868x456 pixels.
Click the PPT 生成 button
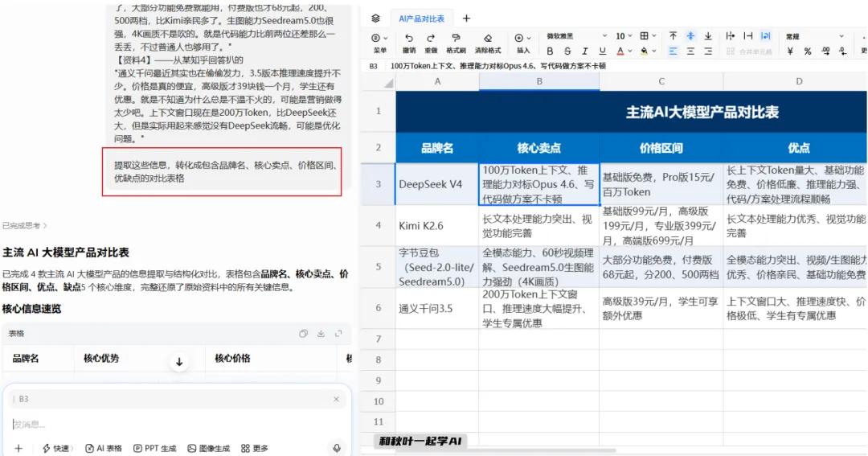click(155, 448)
